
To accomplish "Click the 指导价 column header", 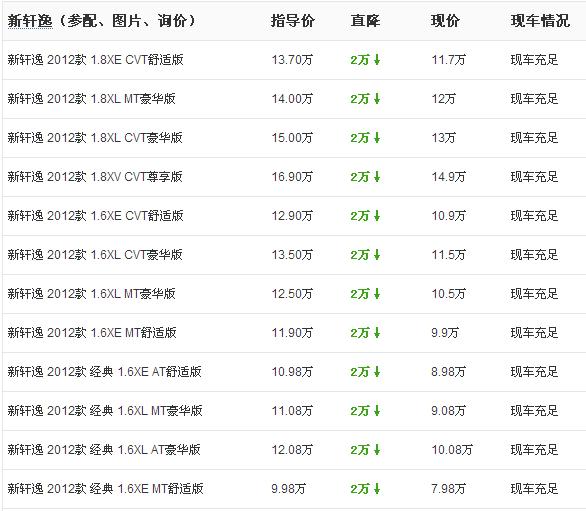I will tap(293, 21).
